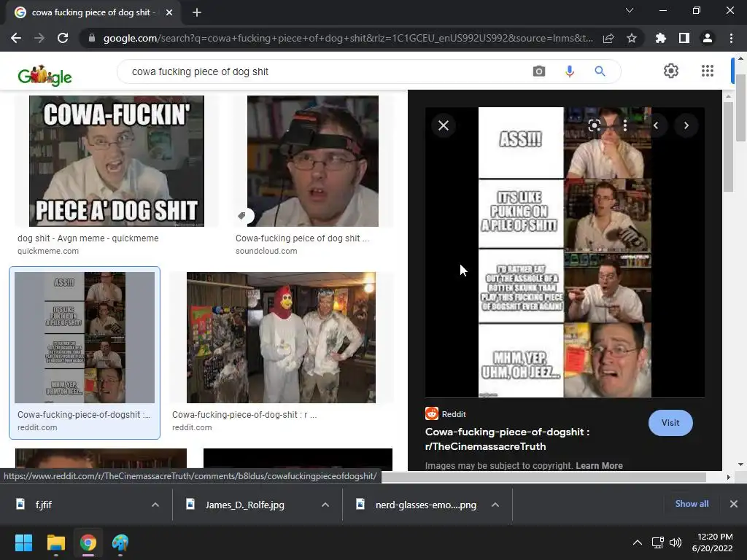
Task: Start voice search microphone icon
Action: click(x=569, y=71)
